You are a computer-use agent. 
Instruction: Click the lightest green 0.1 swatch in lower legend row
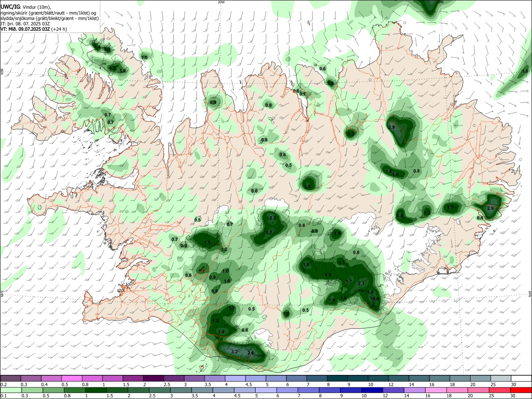click(x=10, y=390)
